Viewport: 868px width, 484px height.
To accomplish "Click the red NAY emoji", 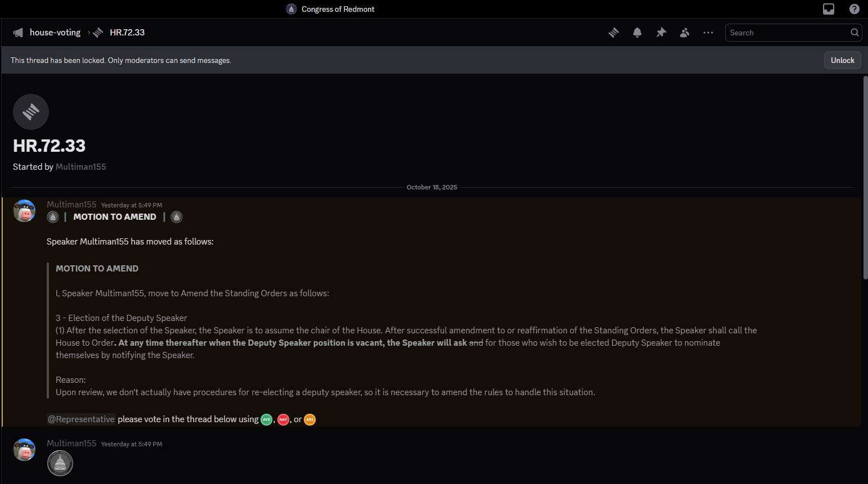I will pos(283,419).
